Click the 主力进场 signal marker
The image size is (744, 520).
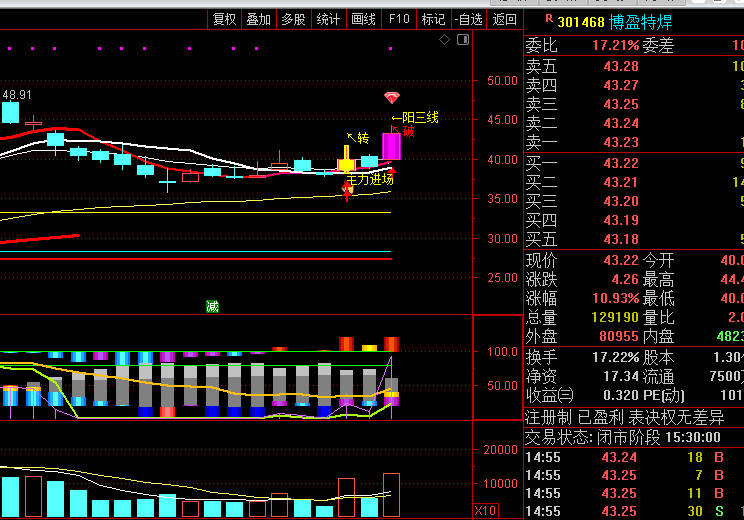(369, 180)
